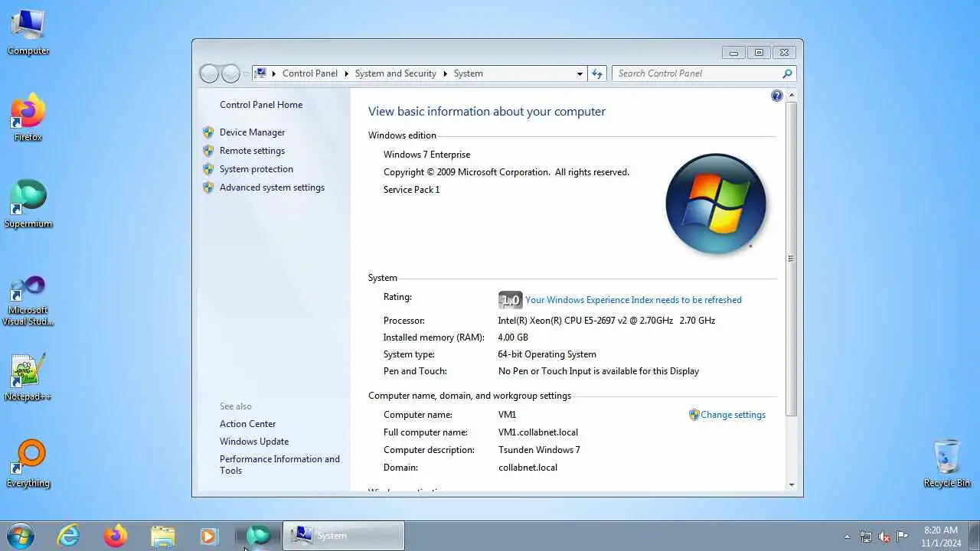
Task: Open the recent pages dropdown arrow
Action: tap(246, 74)
